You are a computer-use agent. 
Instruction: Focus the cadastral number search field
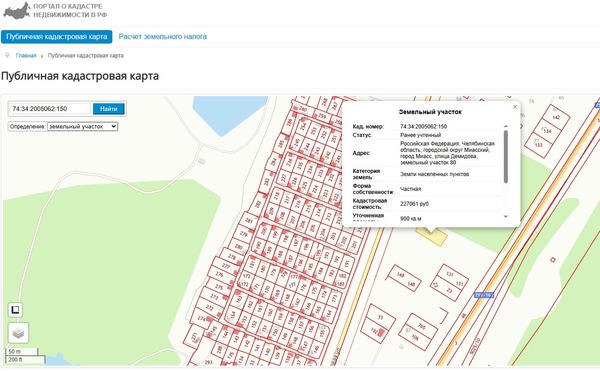(49, 109)
